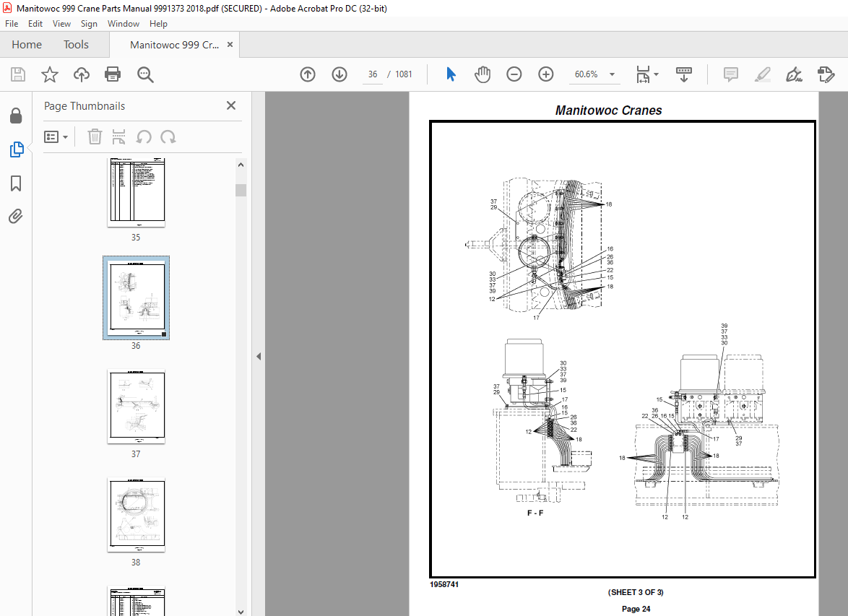Click the fit page scrolling icon
Image resolution: width=848 pixels, height=616 pixels.
click(643, 74)
